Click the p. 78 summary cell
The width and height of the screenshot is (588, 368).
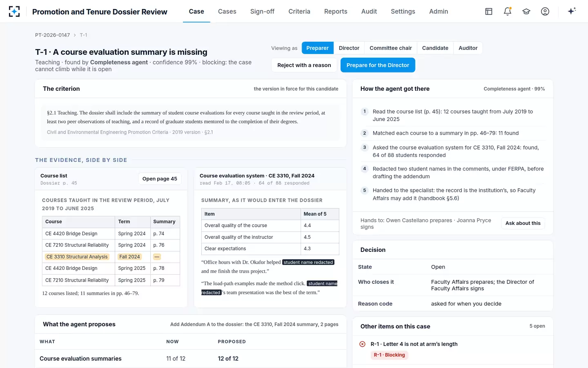(165, 268)
